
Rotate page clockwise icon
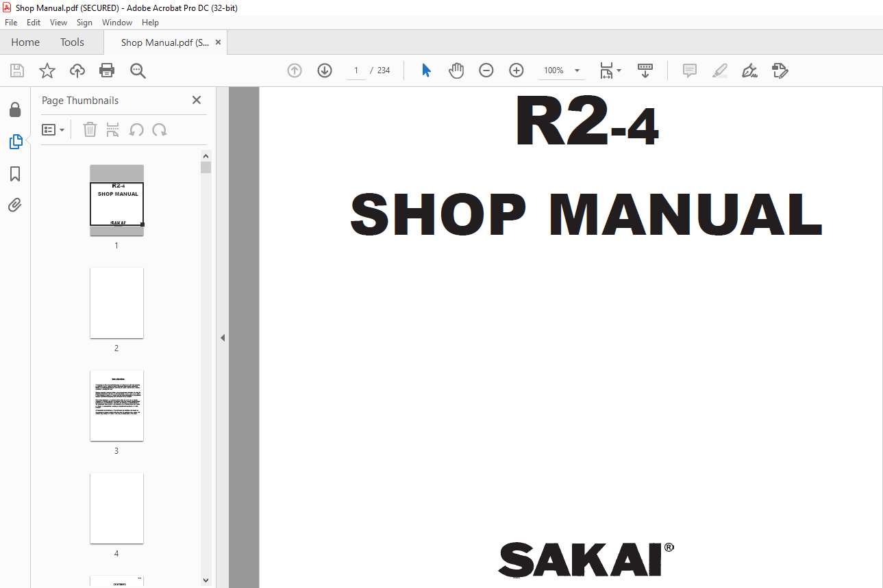(160, 129)
